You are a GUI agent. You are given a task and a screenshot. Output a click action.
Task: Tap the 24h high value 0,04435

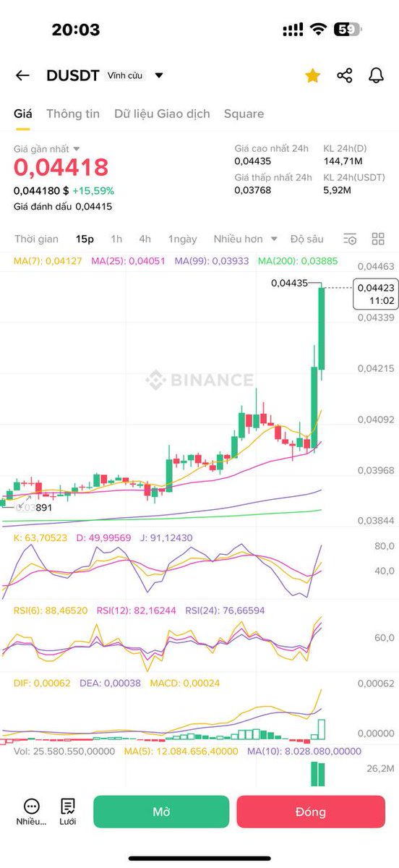[252, 161]
